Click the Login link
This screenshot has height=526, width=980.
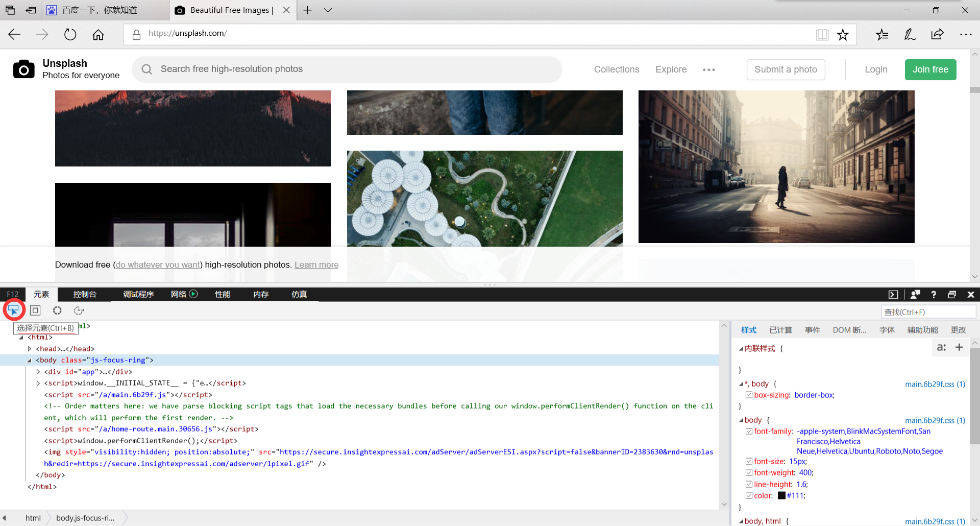point(876,69)
